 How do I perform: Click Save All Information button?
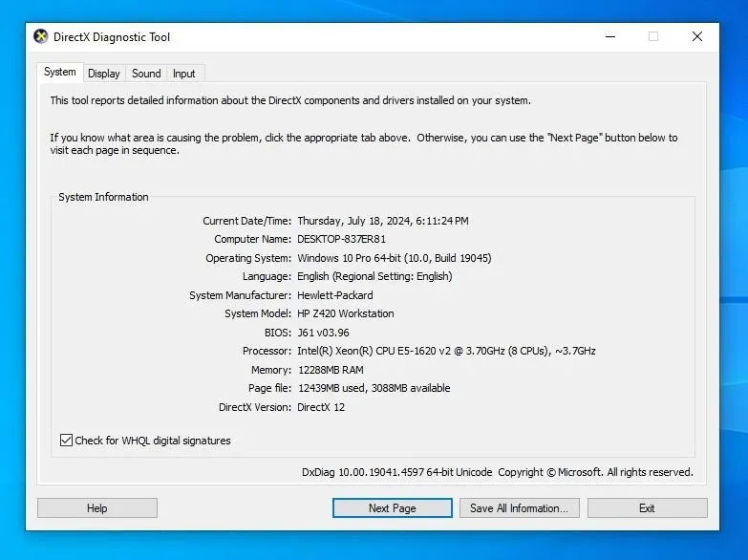tap(519, 508)
